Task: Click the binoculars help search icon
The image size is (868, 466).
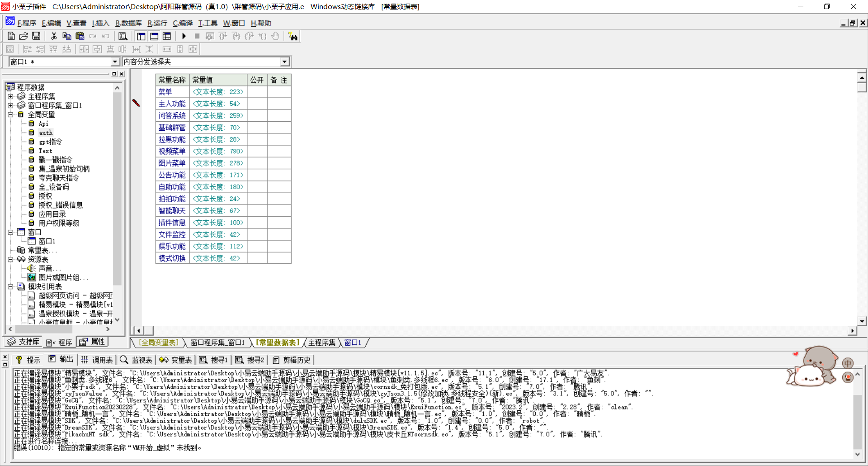Action: click(x=293, y=37)
